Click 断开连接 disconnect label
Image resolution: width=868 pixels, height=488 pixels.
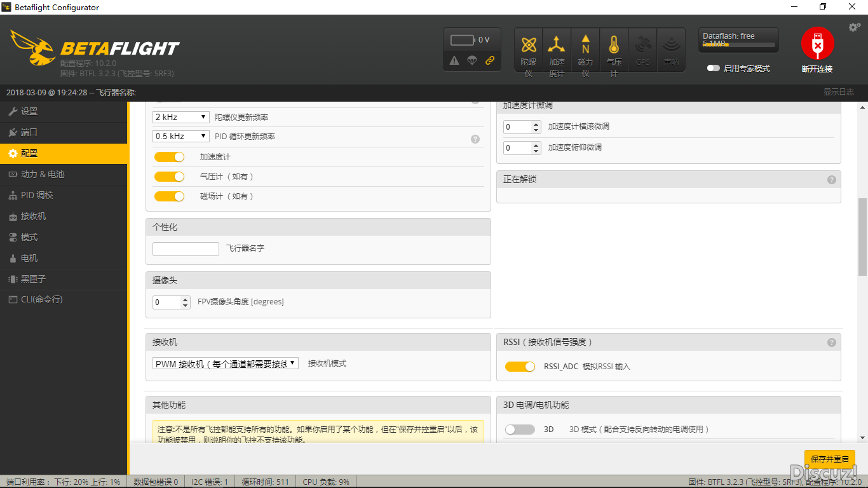coord(817,69)
